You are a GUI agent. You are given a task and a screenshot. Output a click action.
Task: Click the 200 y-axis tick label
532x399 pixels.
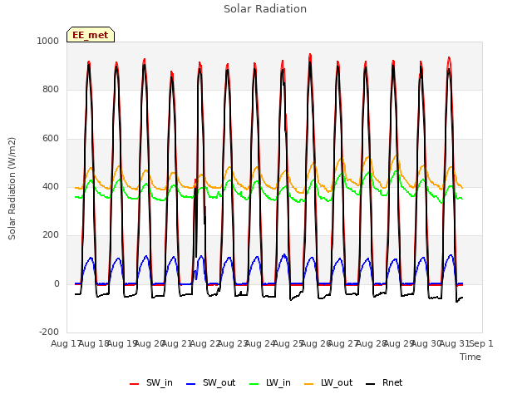coord(51,235)
